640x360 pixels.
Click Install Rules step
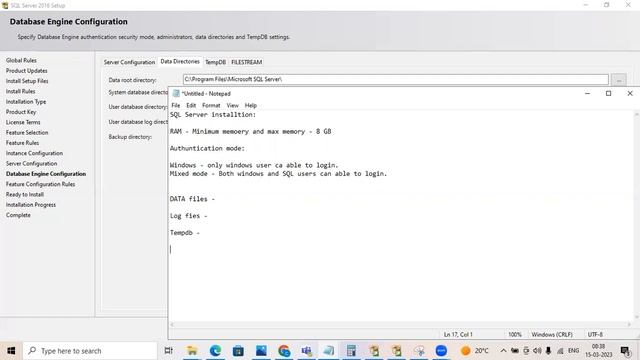20,91
